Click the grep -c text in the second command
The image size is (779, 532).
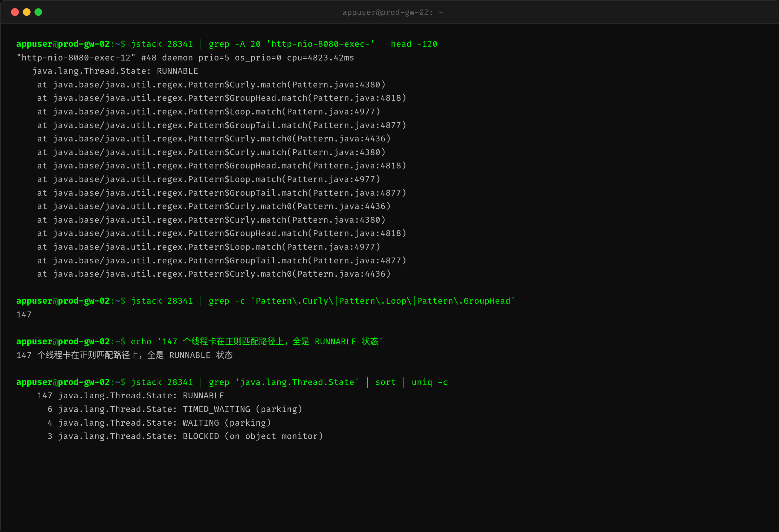point(227,301)
